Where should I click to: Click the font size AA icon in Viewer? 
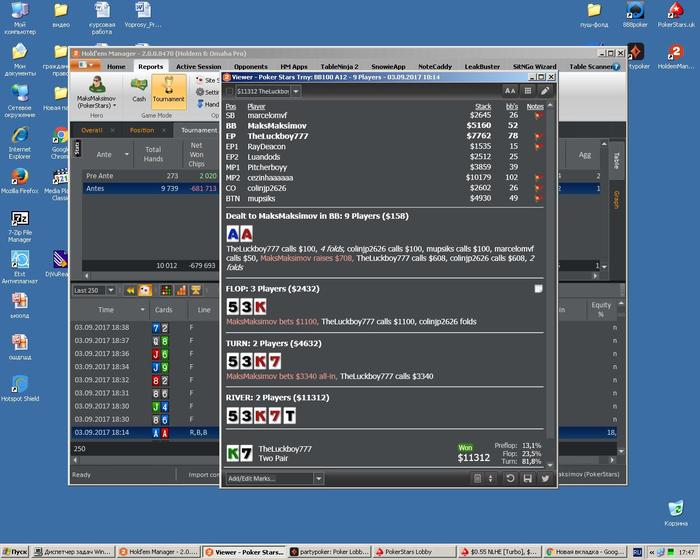click(510, 91)
